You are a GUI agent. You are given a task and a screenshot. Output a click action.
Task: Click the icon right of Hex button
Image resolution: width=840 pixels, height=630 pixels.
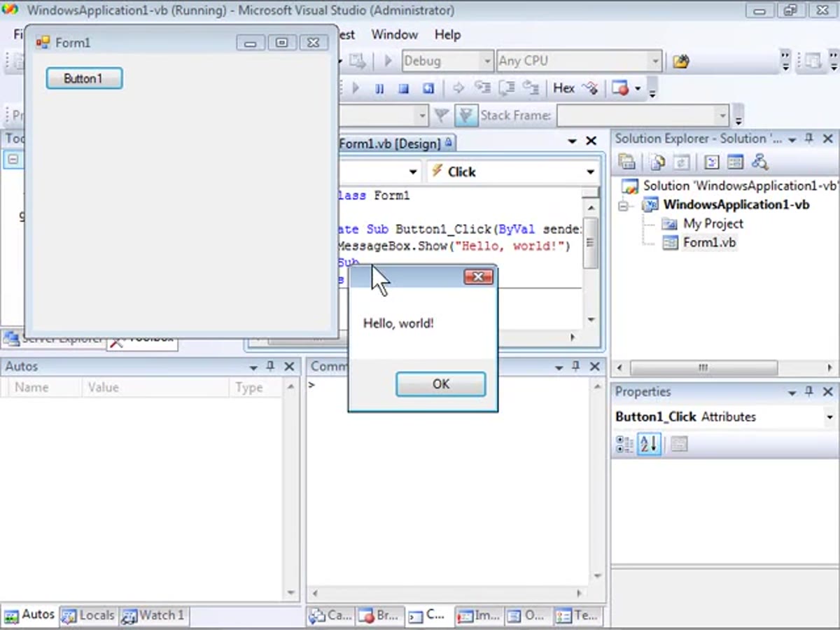(590, 88)
